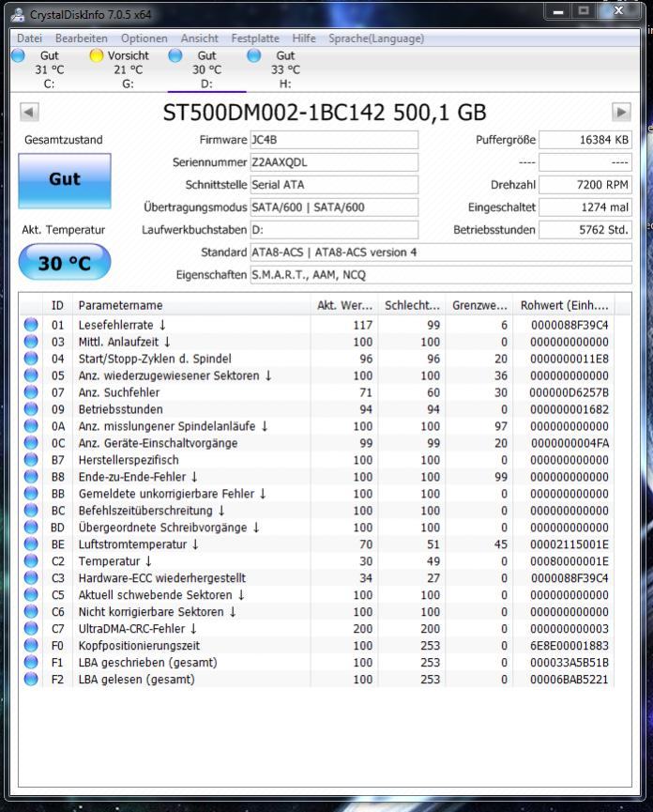Click blue status orb for drive D:
This screenshot has width=653, height=812.
click(175, 55)
